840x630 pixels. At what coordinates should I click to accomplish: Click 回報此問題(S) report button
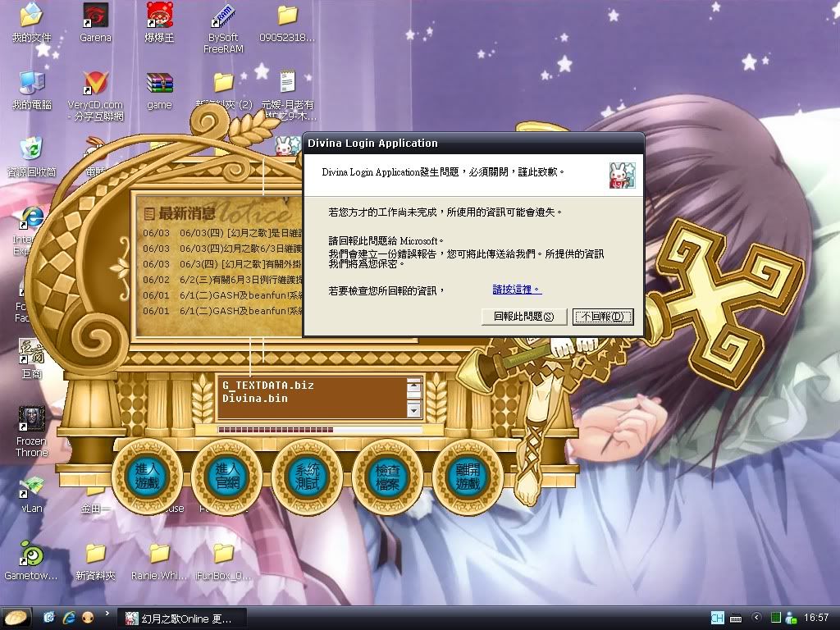click(x=523, y=317)
